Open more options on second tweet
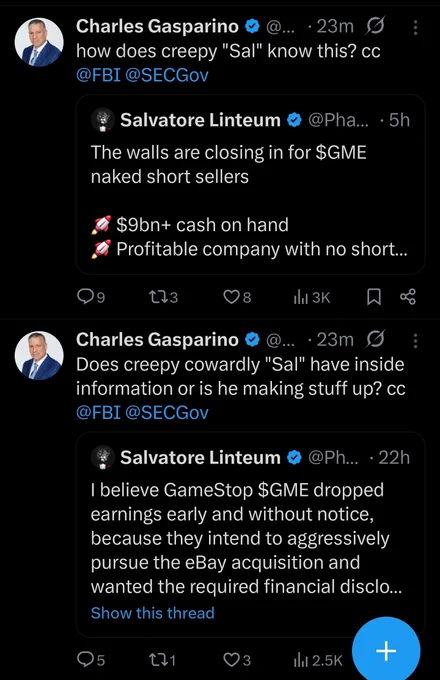 coord(415,341)
